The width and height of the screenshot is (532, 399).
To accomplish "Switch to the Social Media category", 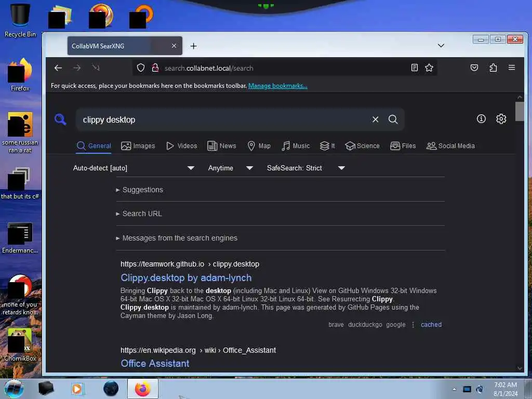I will click(x=450, y=146).
